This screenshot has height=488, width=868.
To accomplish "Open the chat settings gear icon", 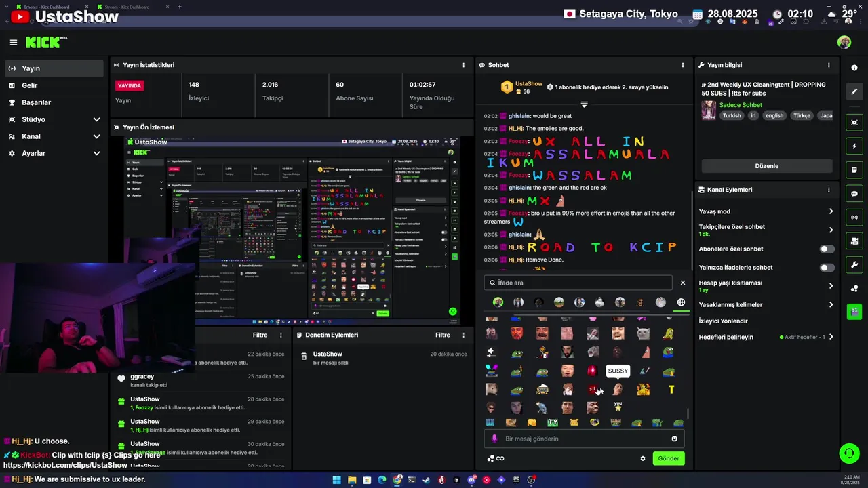I will point(643,458).
